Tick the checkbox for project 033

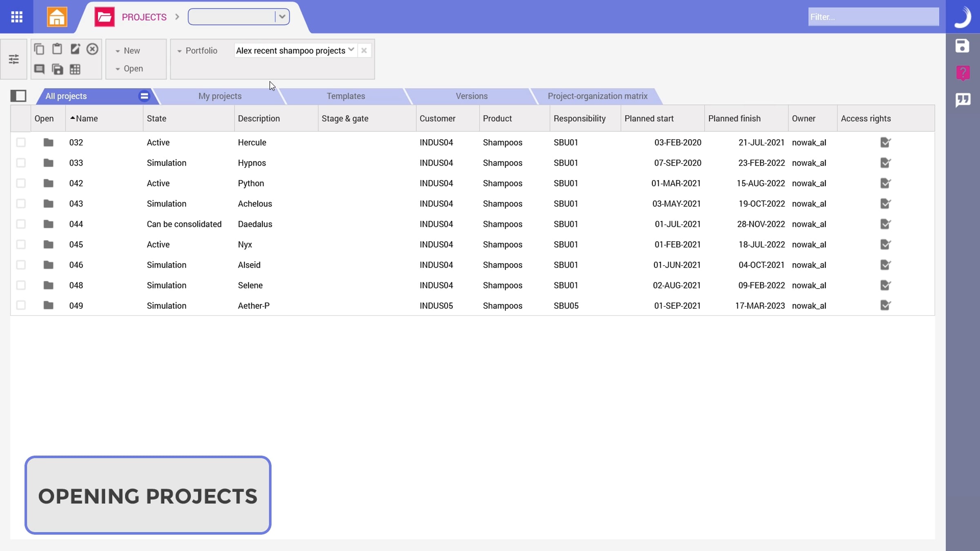pos(21,163)
